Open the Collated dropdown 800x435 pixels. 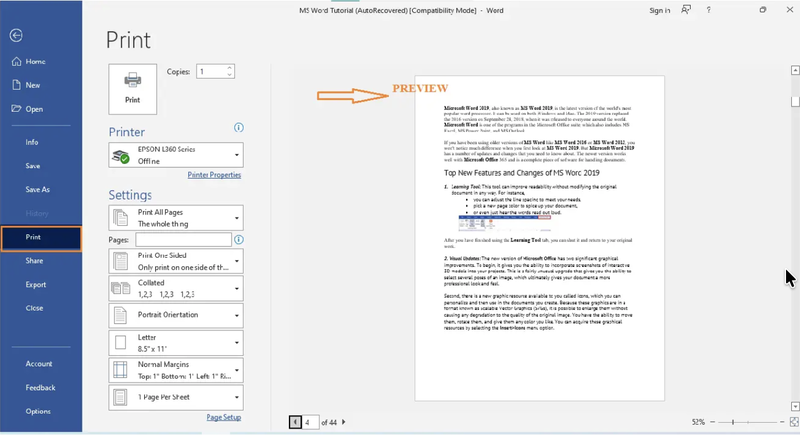point(176,288)
